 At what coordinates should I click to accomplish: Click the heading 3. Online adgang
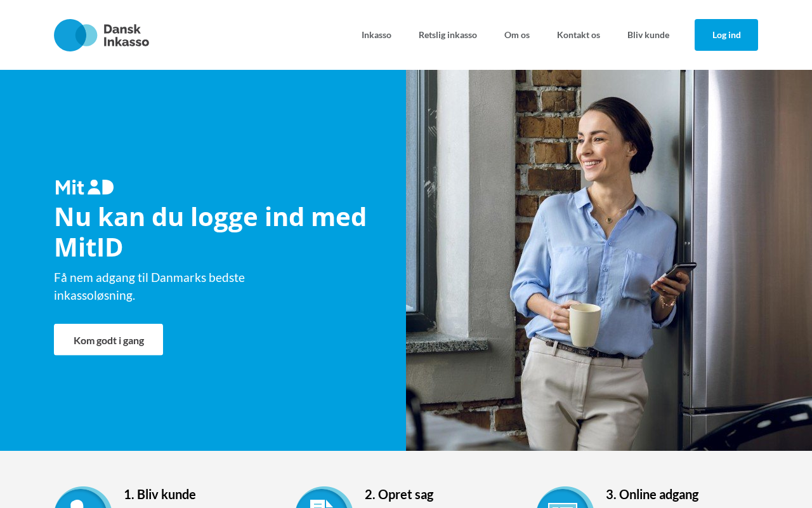[x=652, y=494]
